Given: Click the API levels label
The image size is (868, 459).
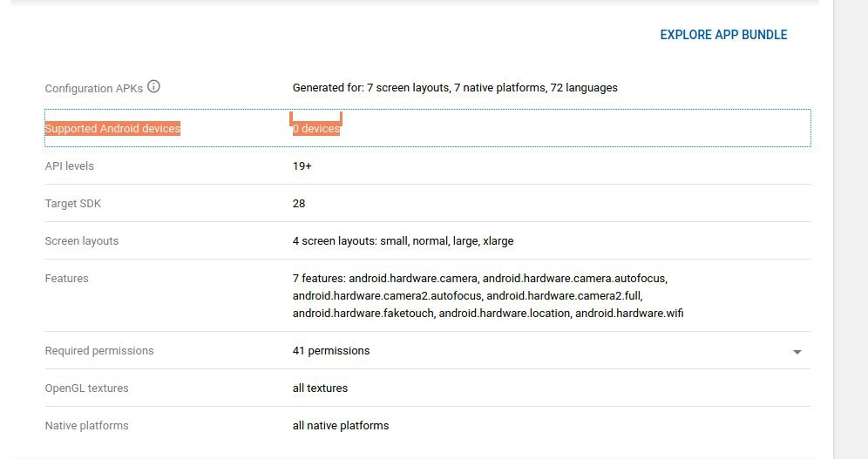Looking at the screenshot, I should click(69, 166).
